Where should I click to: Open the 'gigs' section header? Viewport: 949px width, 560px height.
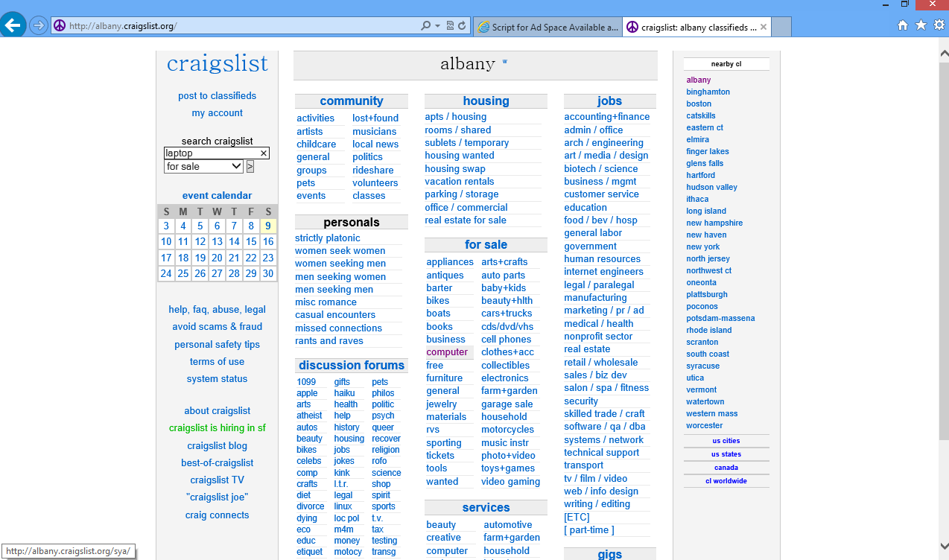tap(609, 555)
